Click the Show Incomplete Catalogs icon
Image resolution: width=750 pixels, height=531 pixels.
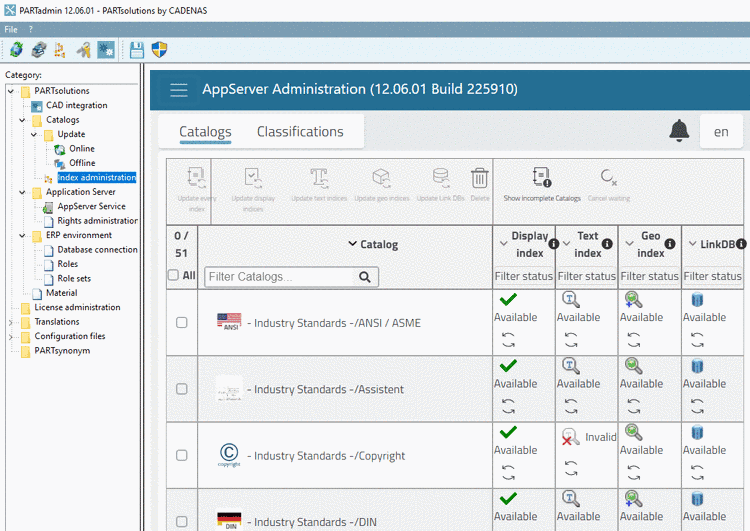tap(541, 178)
